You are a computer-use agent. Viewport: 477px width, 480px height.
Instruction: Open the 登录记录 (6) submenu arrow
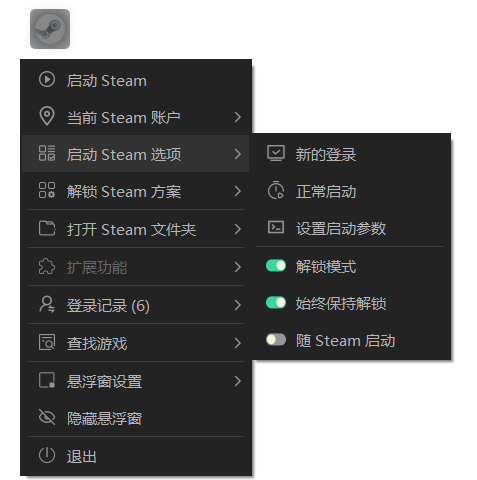pyautogui.click(x=237, y=305)
